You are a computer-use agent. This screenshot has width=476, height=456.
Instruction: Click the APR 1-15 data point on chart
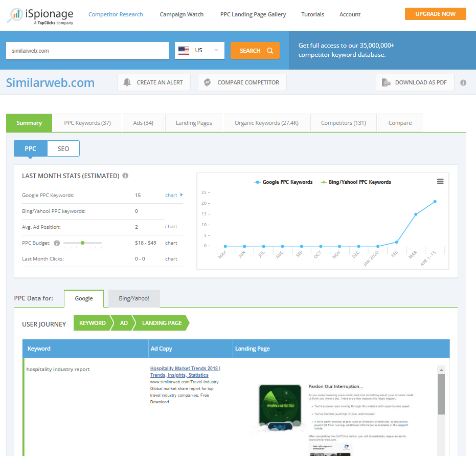click(x=435, y=202)
